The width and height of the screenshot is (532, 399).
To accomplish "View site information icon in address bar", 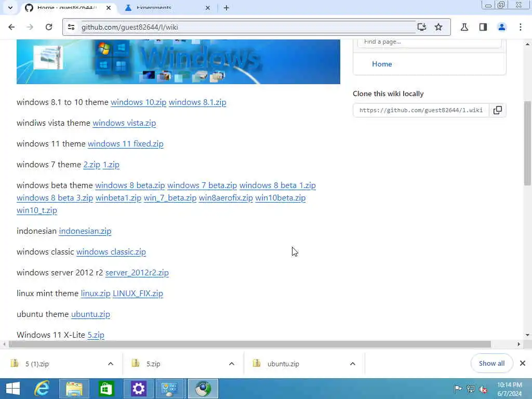I will tap(71, 27).
